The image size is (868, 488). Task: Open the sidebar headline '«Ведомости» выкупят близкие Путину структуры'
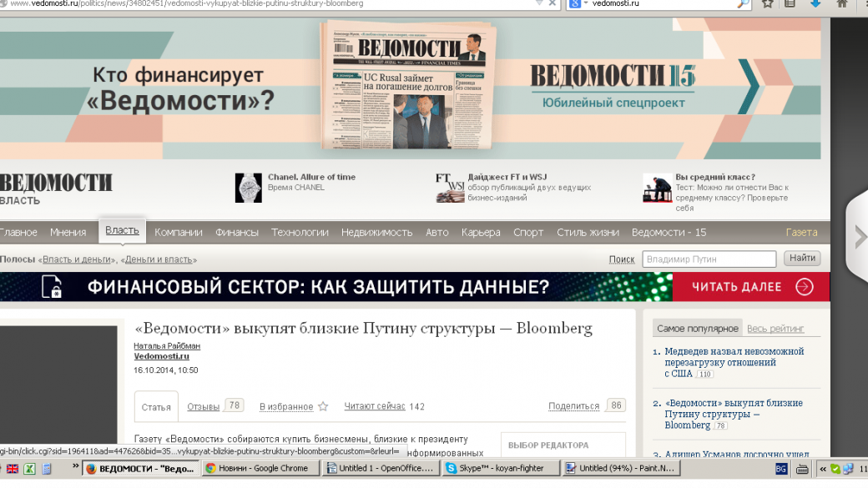pyautogui.click(x=734, y=414)
